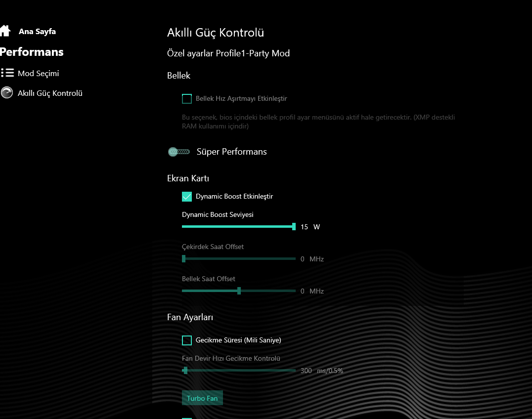The width and height of the screenshot is (532, 419).
Task: Click the Fan Devir Hızı Gecikme slider handle
Action: click(x=185, y=371)
